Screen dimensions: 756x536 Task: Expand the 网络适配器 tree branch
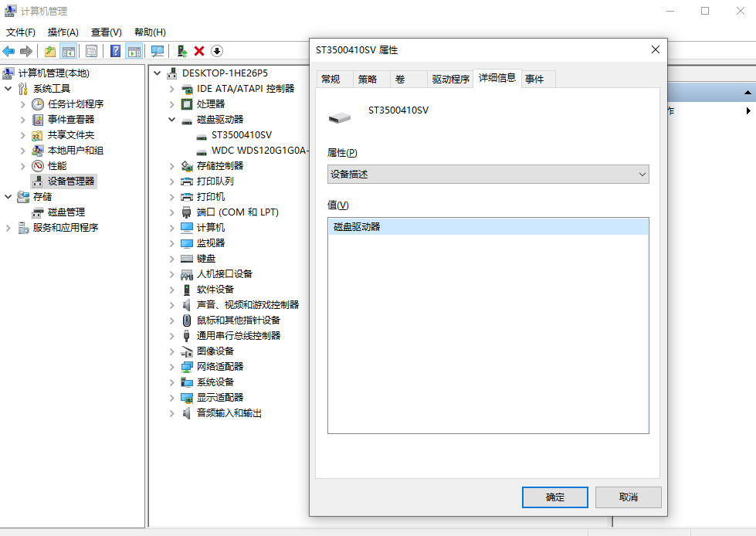171,366
